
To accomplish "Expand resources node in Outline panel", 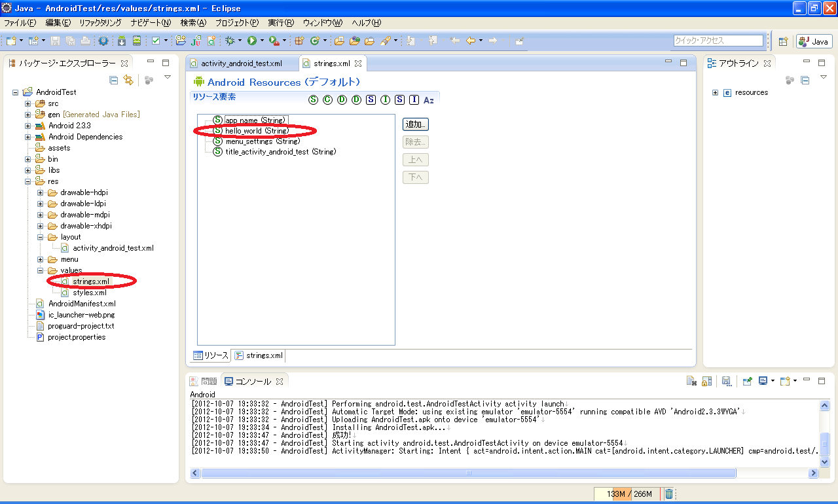I will (715, 92).
